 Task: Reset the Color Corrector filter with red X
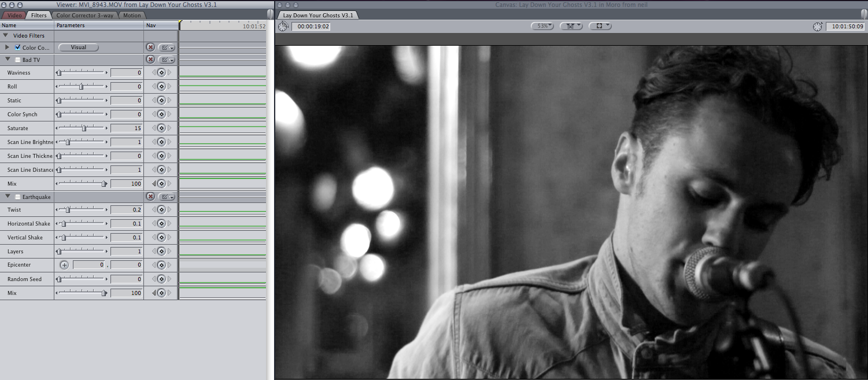tap(150, 47)
